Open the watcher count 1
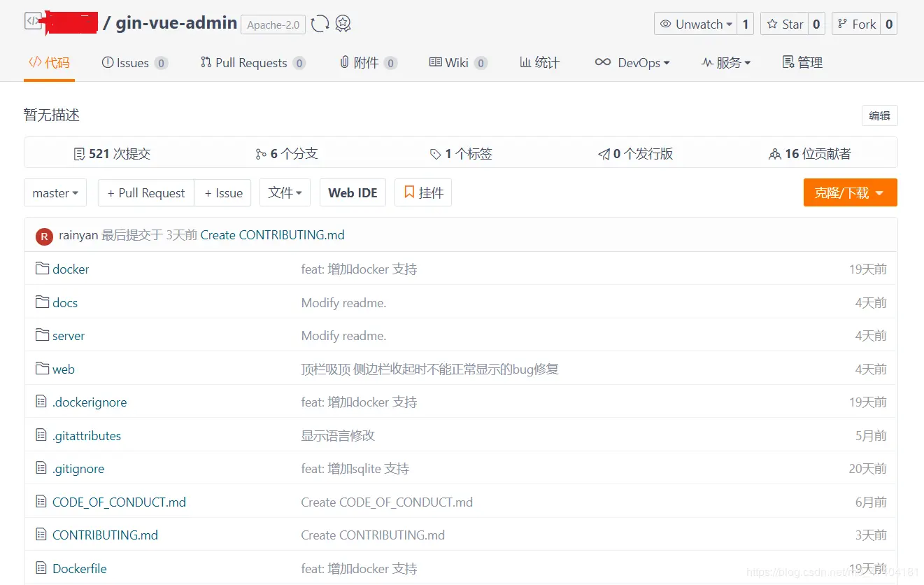The height and width of the screenshot is (585, 924). click(746, 24)
